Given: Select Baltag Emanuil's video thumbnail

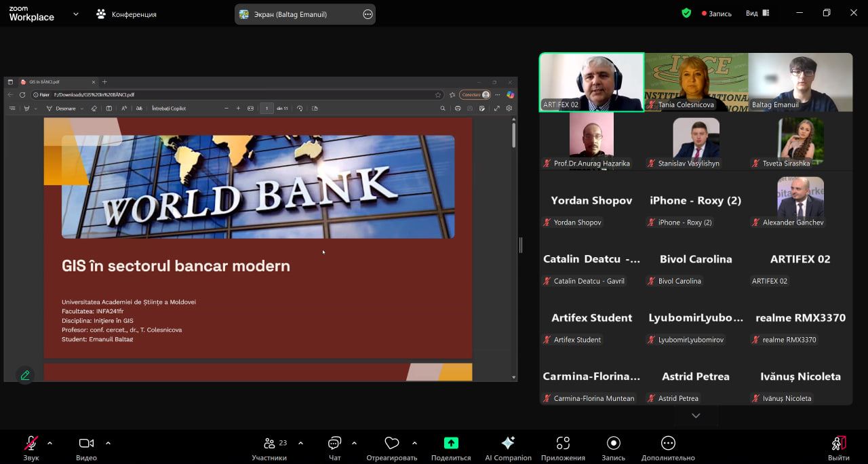Looking at the screenshot, I should pyautogui.click(x=800, y=82).
